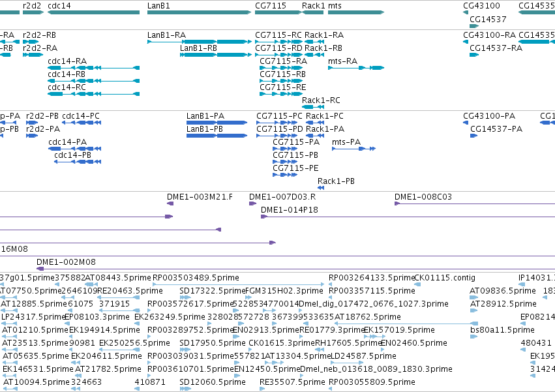Select transcript CG7115-RC
Viewport: 555px width, 392px height.
(x=279, y=42)
